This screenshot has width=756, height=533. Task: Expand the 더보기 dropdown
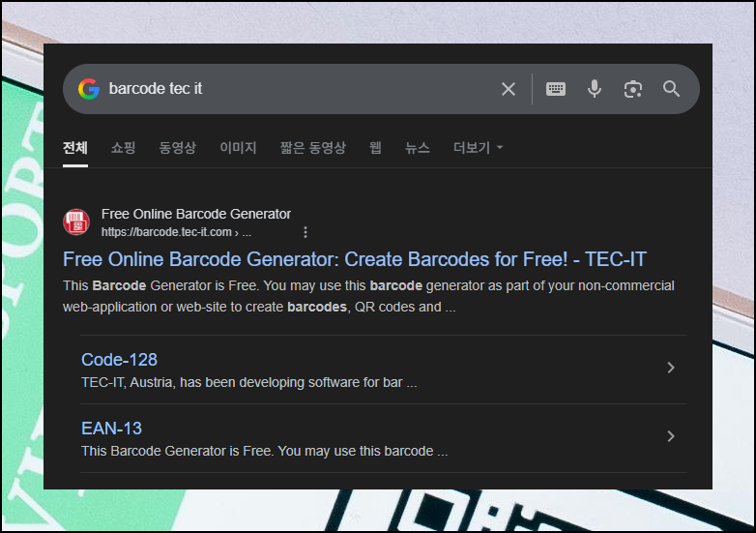(478, 148)
